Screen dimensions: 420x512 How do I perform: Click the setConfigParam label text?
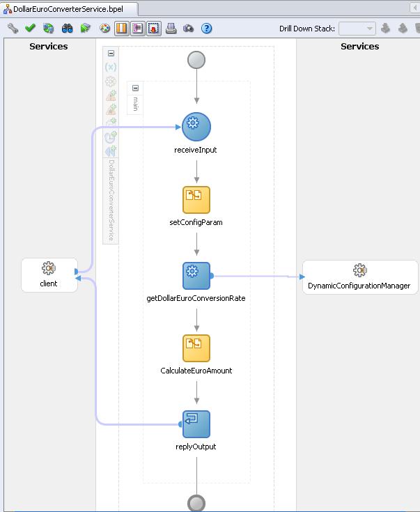(x=196, y=222)
